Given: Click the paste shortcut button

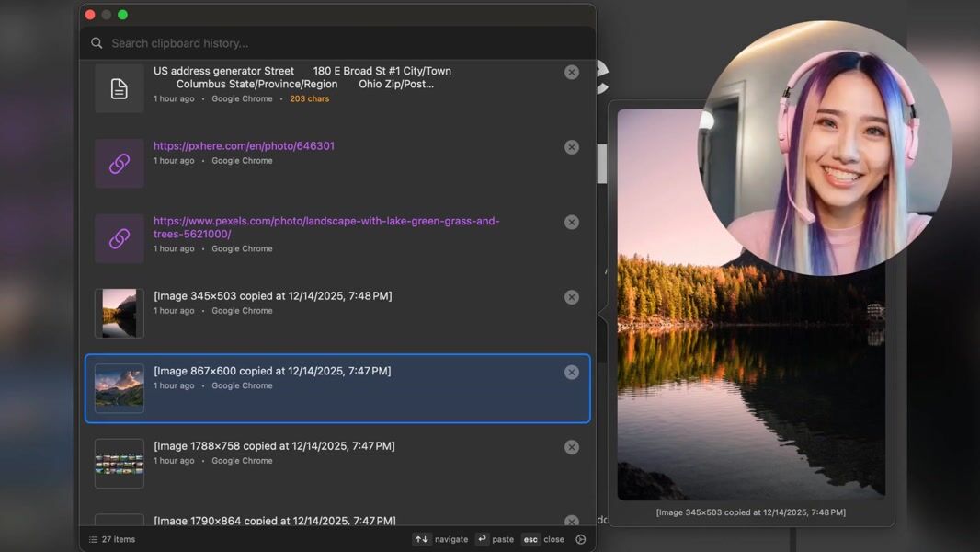Looking at the screenshot, I should 495,539.
